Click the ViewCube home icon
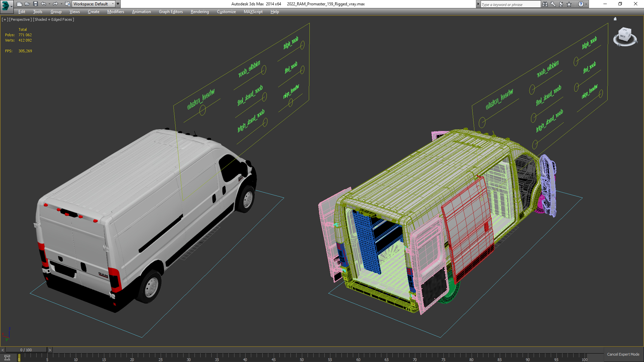 pos(615,19)
